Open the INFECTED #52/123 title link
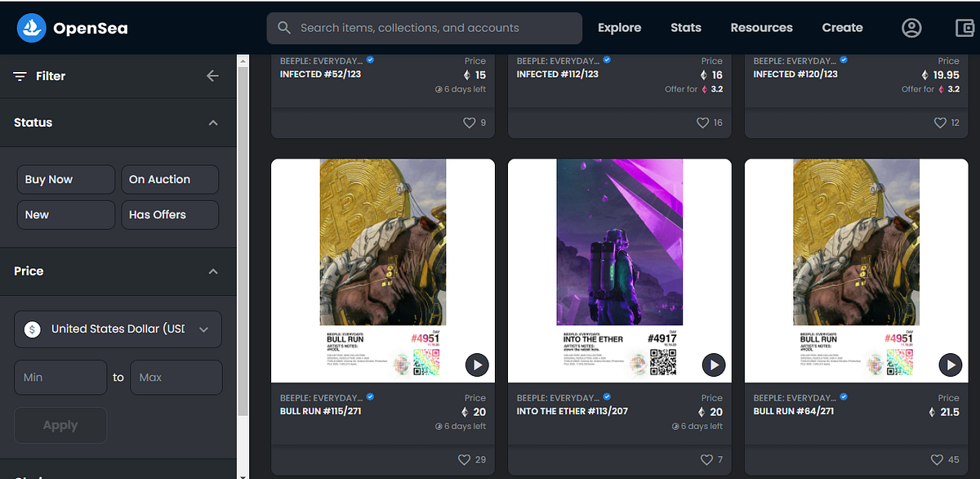 pos(320,74)
